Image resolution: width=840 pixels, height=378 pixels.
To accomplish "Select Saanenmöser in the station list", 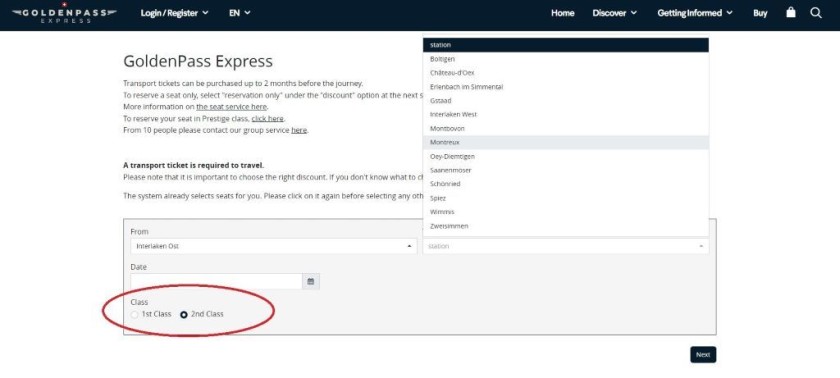I will tap(566, 170).
